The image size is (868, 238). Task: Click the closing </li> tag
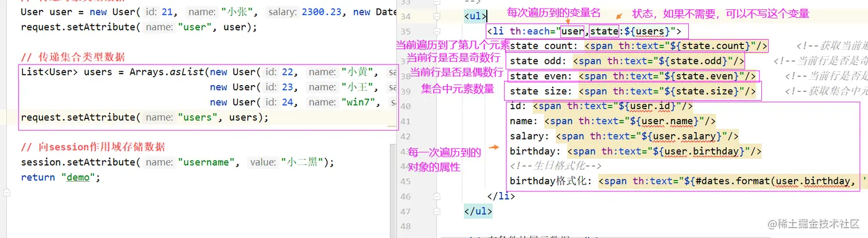coord(501,196)
